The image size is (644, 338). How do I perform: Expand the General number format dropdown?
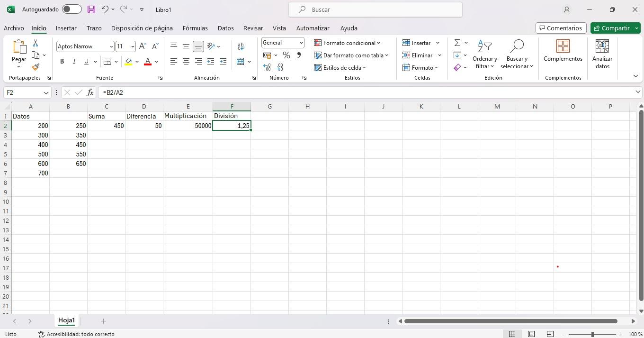[x=301, y=43]
